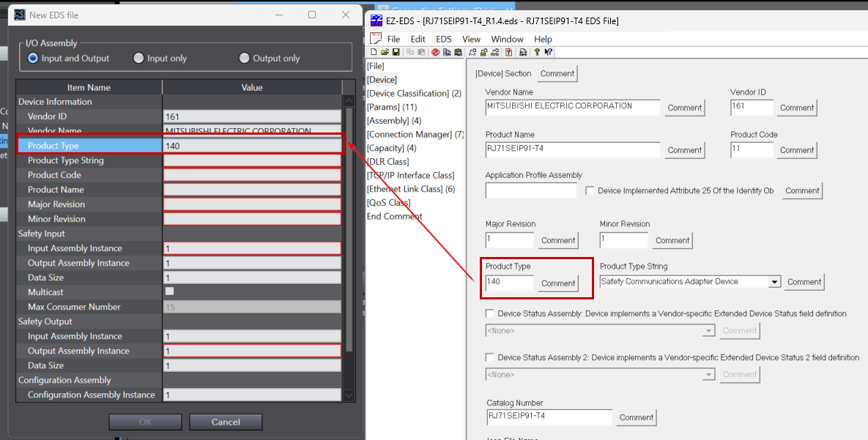
Task: Select [File] section in EDS tree
Action: tap(375, 66)
